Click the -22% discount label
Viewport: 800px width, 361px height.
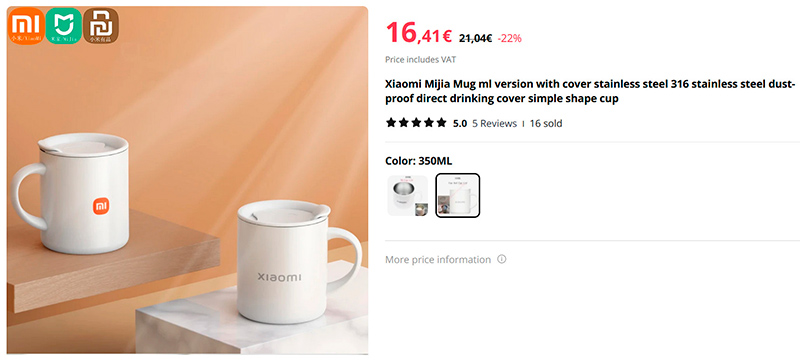coord(509,38)
